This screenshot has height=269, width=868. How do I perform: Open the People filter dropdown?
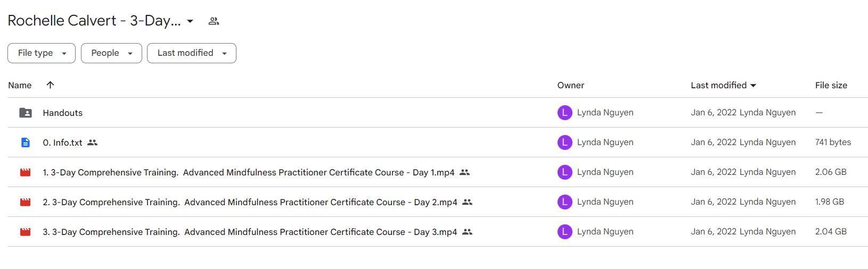pos(111,53)
